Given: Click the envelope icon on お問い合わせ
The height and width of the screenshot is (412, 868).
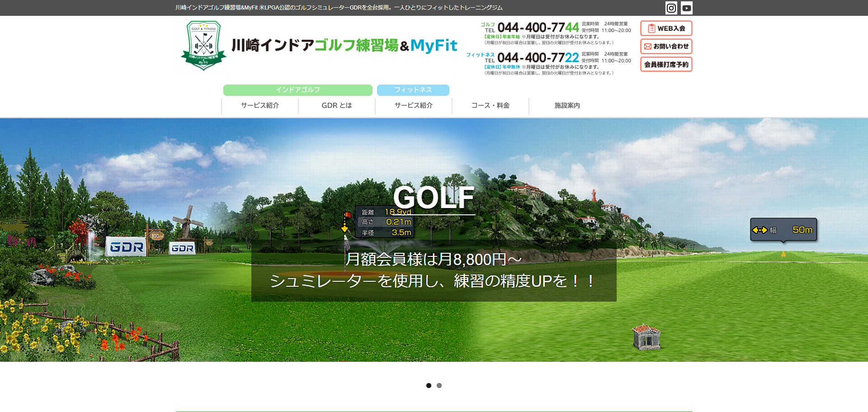Looking at the screenshot, I should (x=648, y=47).
